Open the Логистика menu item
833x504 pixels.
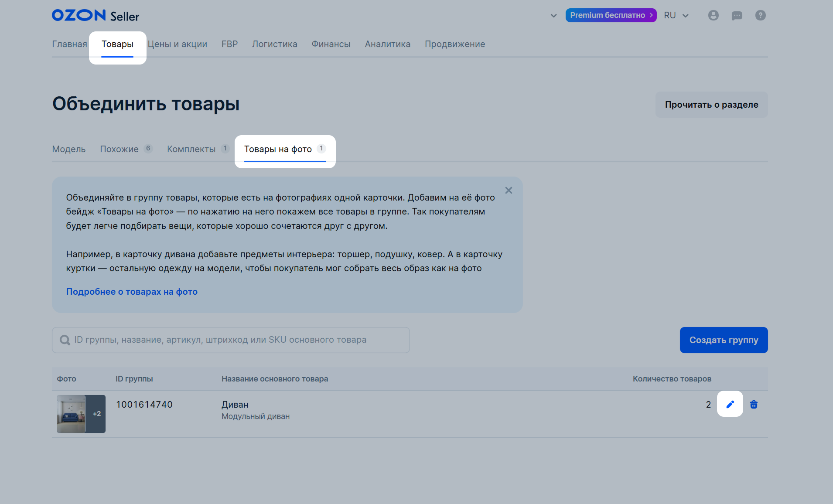(274, 44)
